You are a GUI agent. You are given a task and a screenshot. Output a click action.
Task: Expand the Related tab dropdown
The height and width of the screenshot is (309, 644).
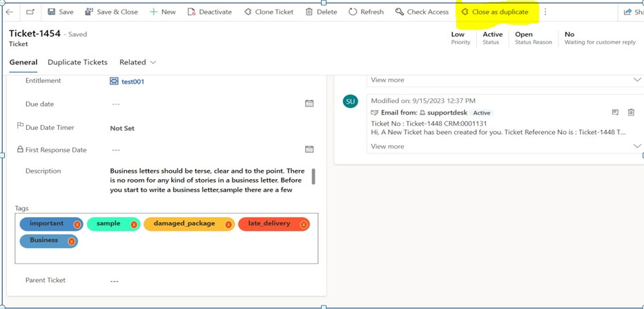pyautogui.click(x=137, y=62)
